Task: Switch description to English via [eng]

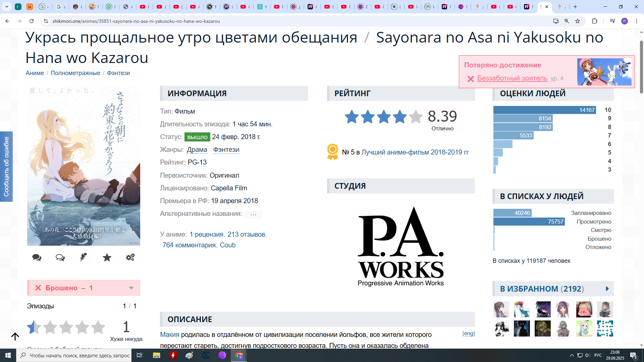Action: (469, 333)
